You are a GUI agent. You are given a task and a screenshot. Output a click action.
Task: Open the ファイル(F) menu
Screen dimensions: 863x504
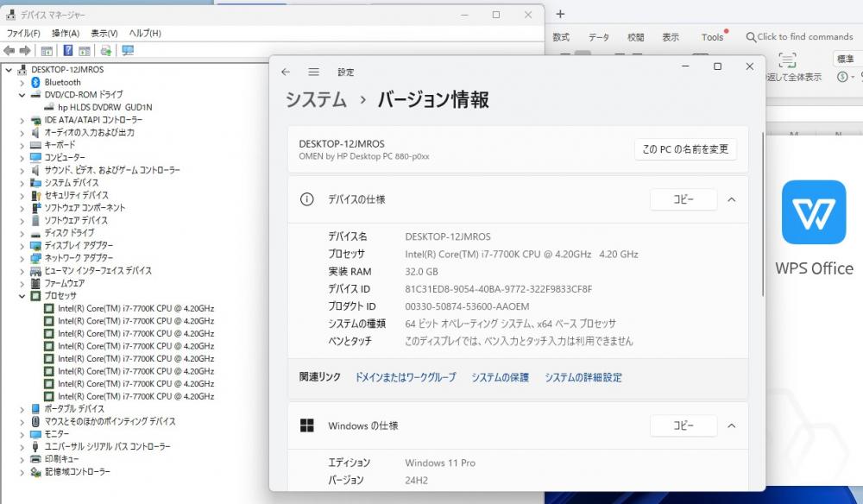(x=23, y=33)
